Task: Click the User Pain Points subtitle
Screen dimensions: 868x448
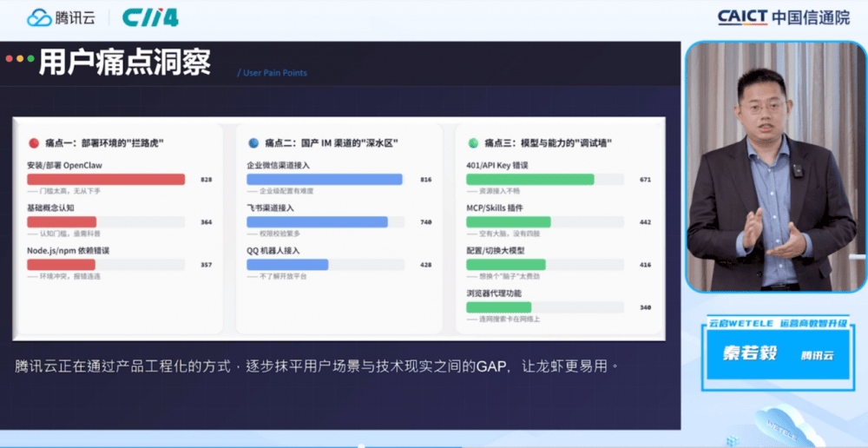Action: tap(273, 73)
